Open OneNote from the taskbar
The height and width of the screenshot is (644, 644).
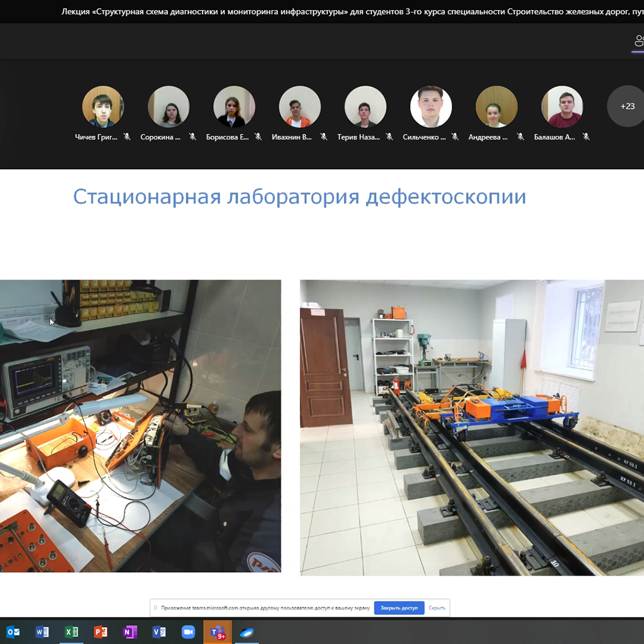coord(130,631)
